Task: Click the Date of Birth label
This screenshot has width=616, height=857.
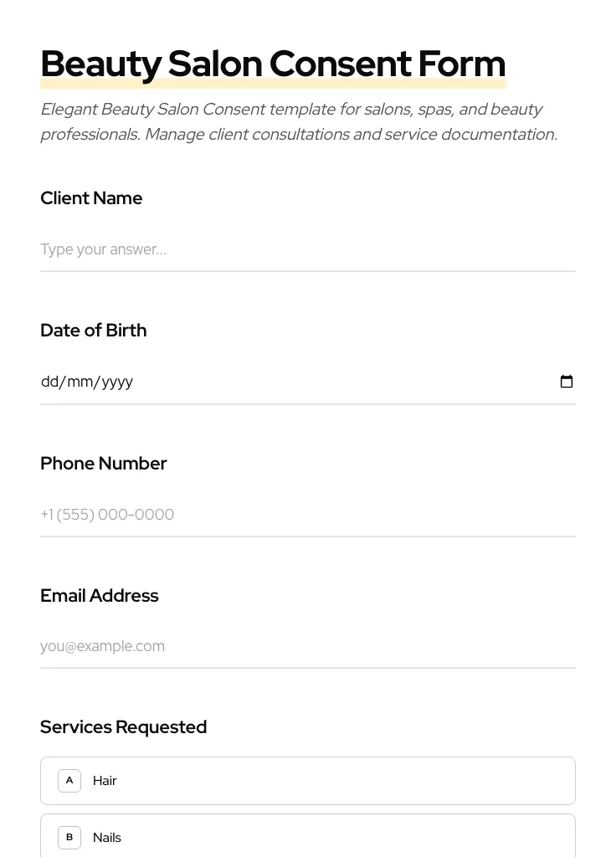Action: coord(94,331)
